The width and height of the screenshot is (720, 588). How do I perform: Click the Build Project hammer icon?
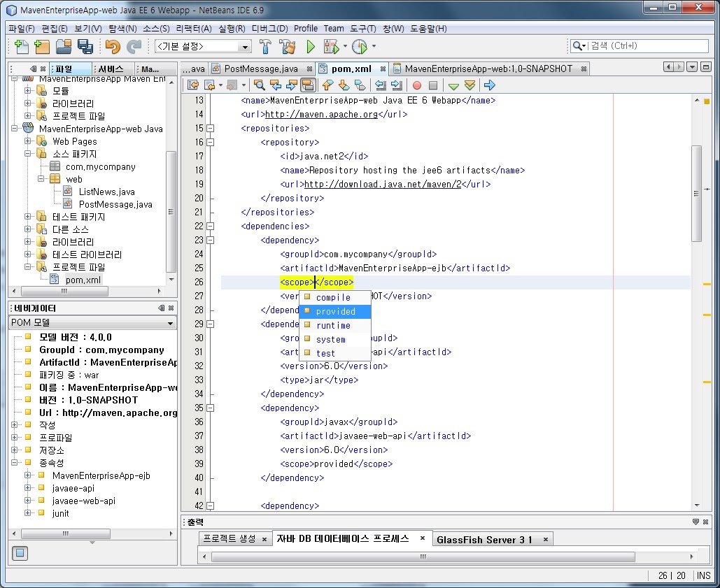coord(266,47)
